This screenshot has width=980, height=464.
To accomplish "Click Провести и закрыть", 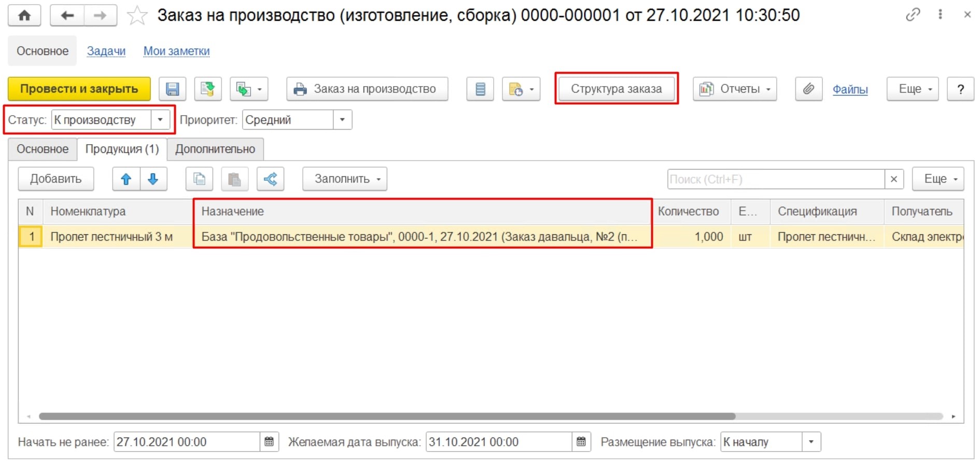I will (x=79, y=89).
